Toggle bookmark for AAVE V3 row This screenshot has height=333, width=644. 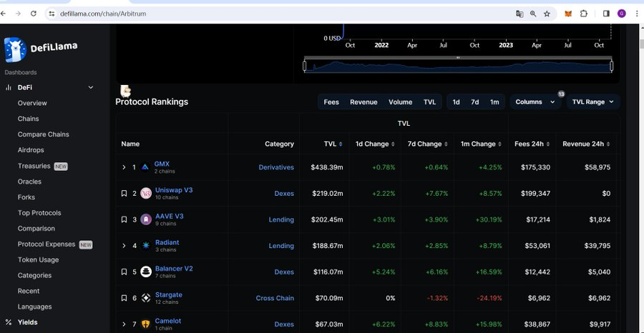[124, 219]
